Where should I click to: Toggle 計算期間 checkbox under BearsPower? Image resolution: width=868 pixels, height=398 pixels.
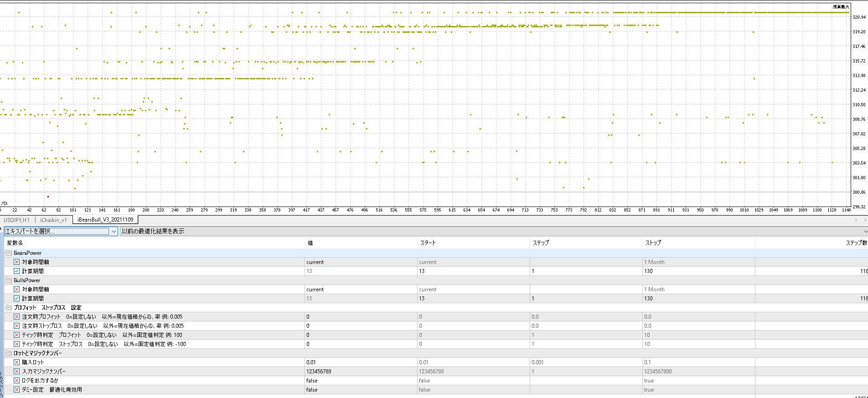click(x=16, y=271)
